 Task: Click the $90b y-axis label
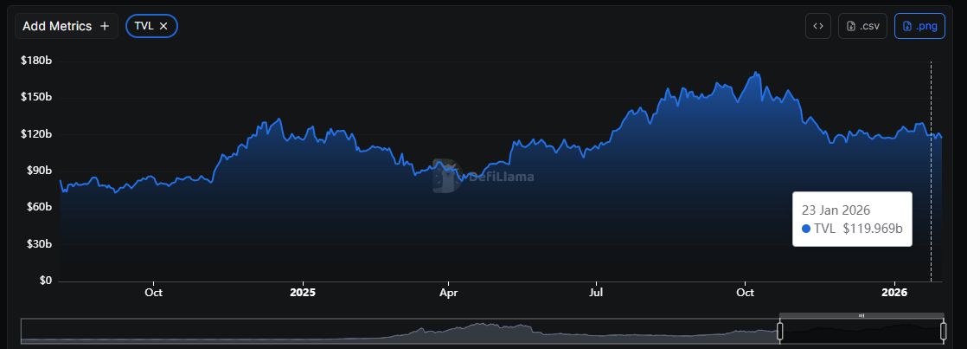point(36,171)
